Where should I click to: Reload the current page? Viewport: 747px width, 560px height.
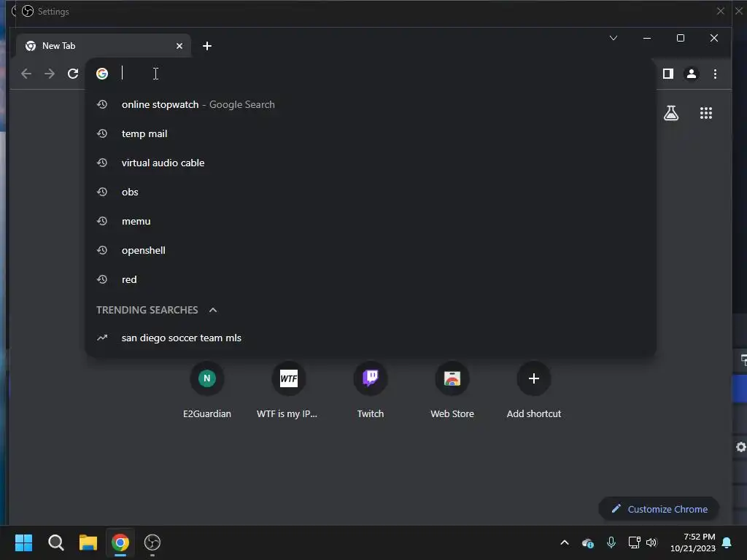pyautogui.click(x=73, y=74)
